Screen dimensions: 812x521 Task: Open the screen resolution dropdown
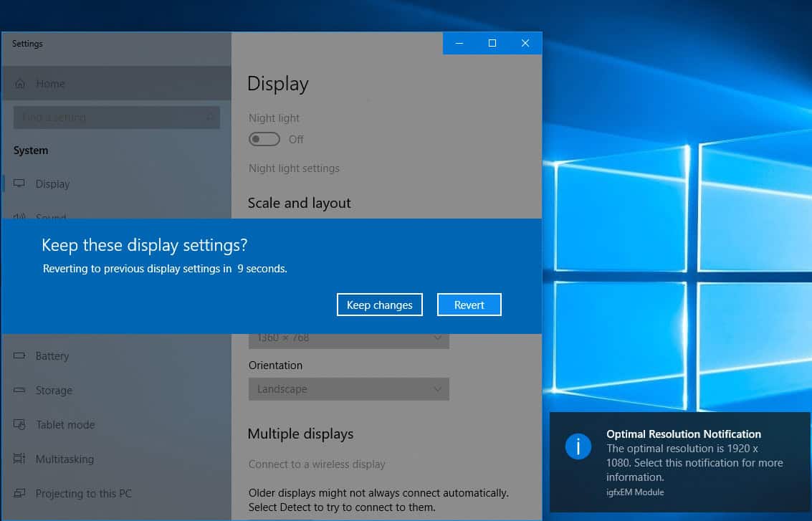pos(349,337)
